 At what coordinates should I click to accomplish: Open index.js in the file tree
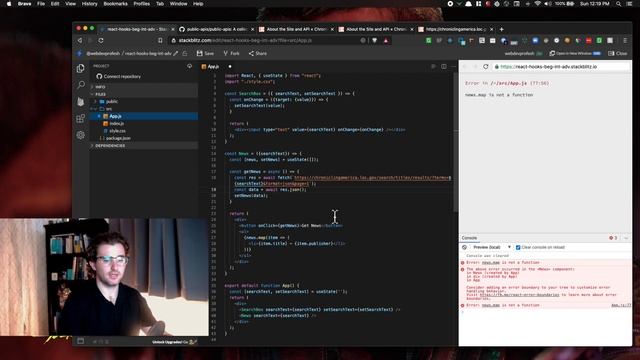pyautogui.click(x=116, y=123)
